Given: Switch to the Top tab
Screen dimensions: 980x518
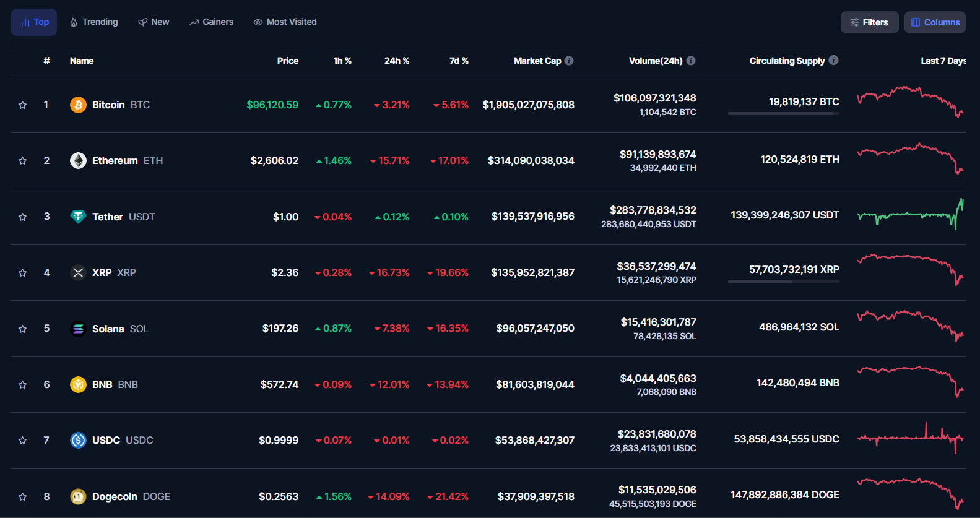Looking at the screenshot, I should (x=34, y=22).
